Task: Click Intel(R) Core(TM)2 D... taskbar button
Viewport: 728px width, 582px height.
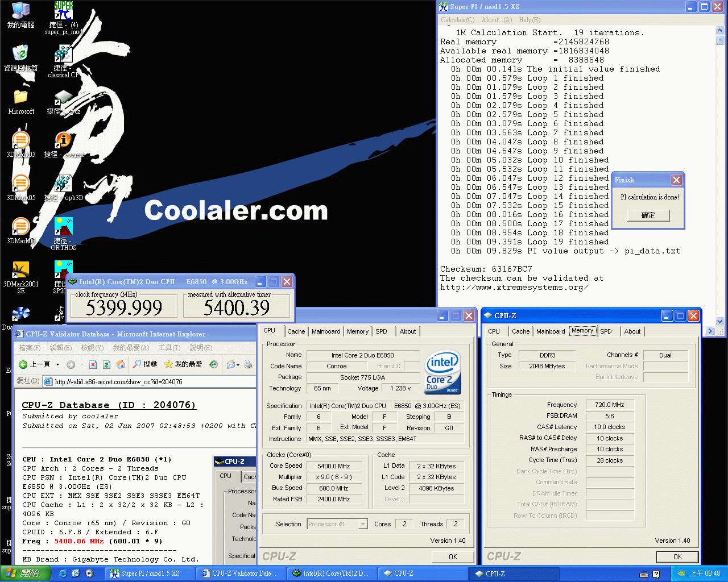Action: [332, 573]
